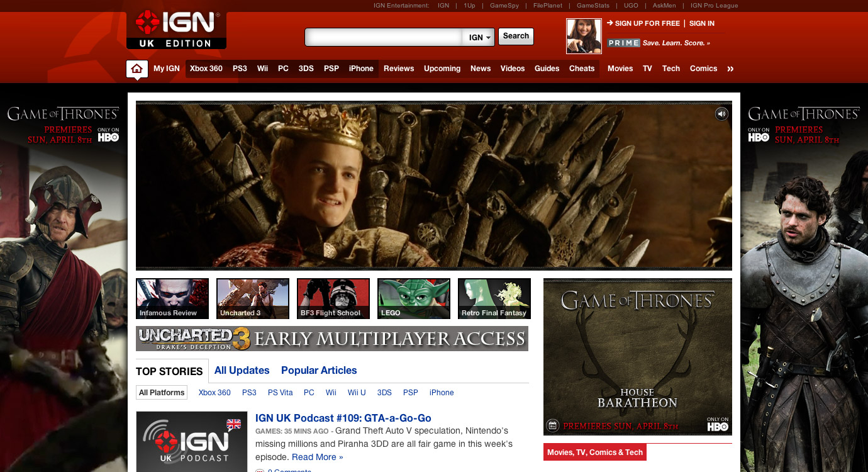Viewport: 868px width, 472px height.
Task: Open the BF3 Flight School thumbnail
Action: (333, 299)
